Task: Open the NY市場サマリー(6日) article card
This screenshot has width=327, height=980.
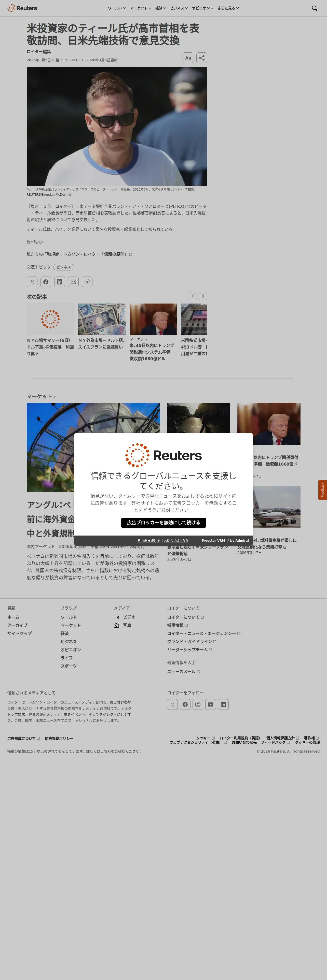Action: [x=50, y=330]
